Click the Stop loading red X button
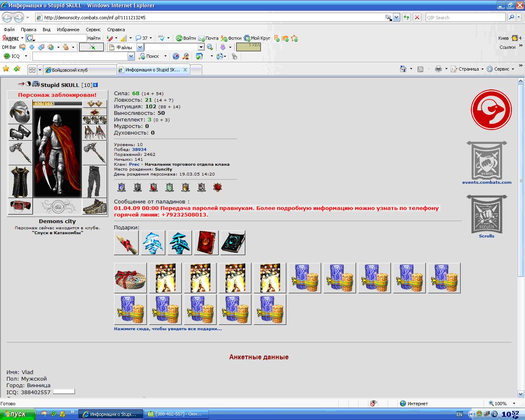 point(417,18)
